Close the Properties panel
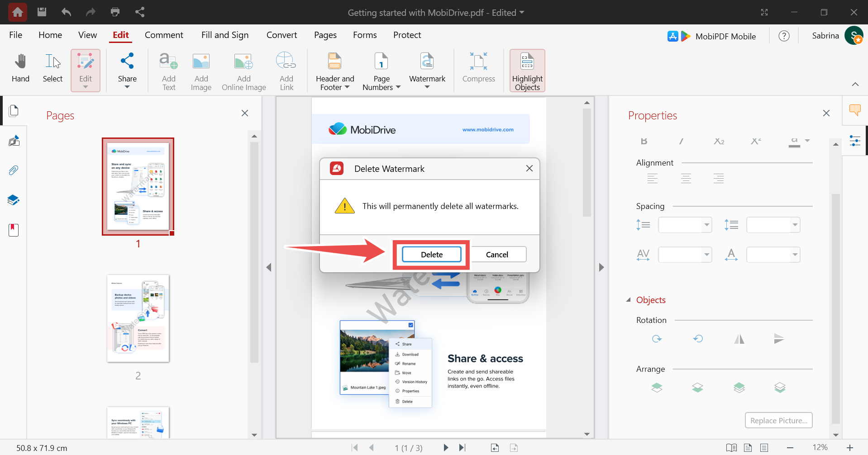Image resolution: width=868 pixels, height=455 pixels. pos(826,113)
